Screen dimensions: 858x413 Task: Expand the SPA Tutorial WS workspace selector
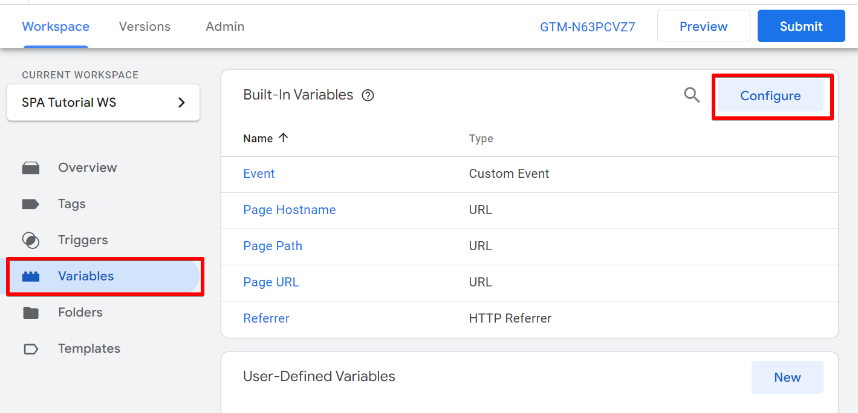click(103, 102)
